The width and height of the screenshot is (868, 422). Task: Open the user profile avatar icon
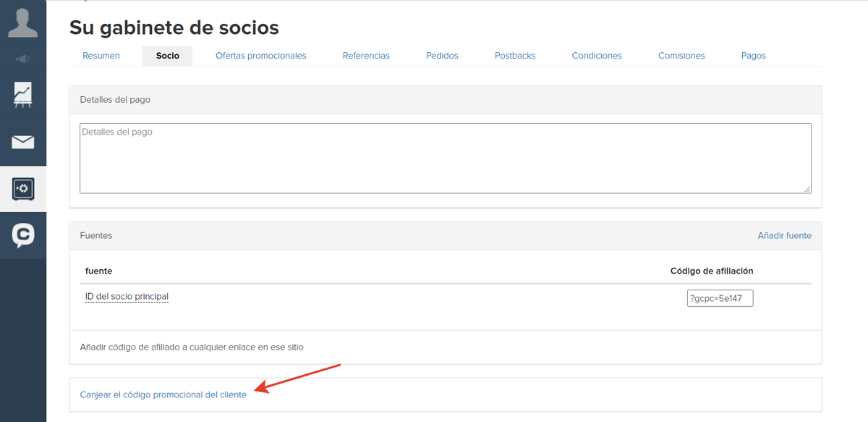pos(23,22)
